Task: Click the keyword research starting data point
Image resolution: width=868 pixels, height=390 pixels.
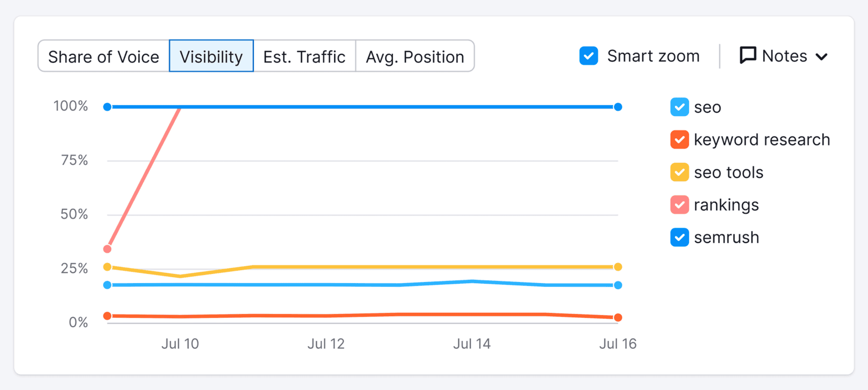Action: point(106,315)
